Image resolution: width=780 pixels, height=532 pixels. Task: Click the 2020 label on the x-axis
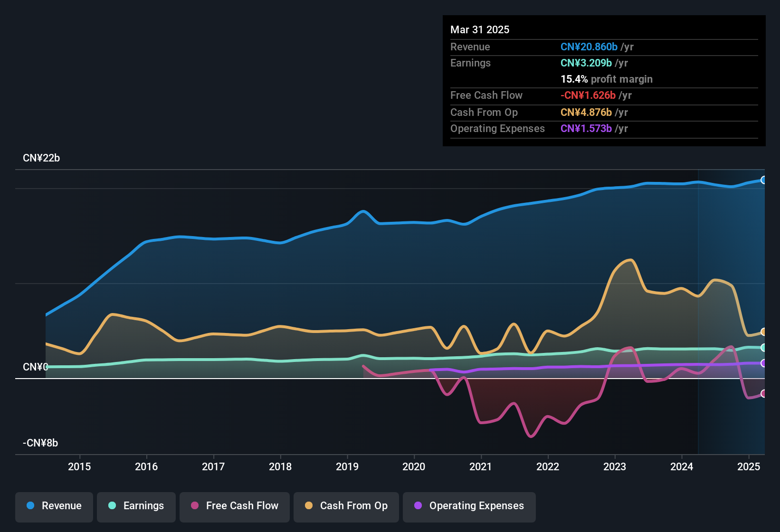414,467
